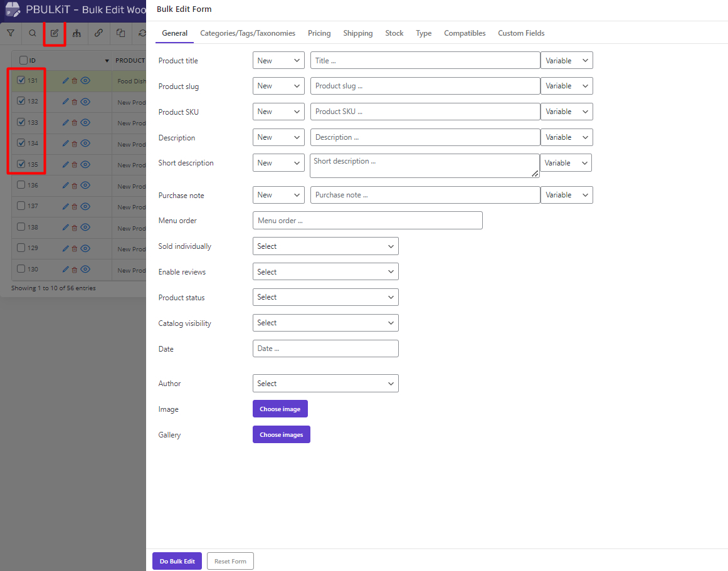Image resolution: width=728 pixels, height=571 pixels.
Task: Expand the Variable dropdown beside Product SKU
Action: (x=566, y=111)
